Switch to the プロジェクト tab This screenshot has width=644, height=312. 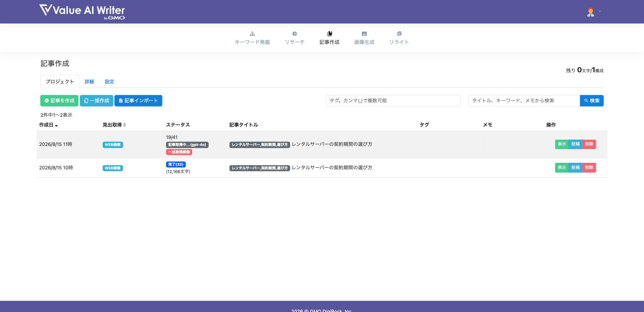[60, 81]
